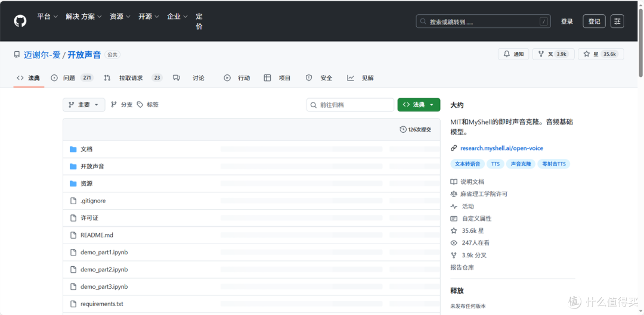Click the file icon beside README.md
This screenshot has width=644, height=315.
tap(73, 235)
